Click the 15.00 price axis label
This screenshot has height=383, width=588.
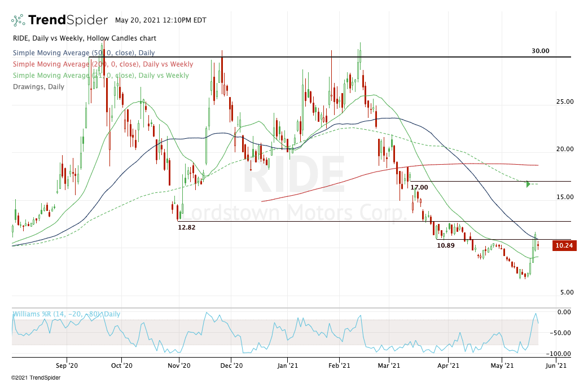565,197
